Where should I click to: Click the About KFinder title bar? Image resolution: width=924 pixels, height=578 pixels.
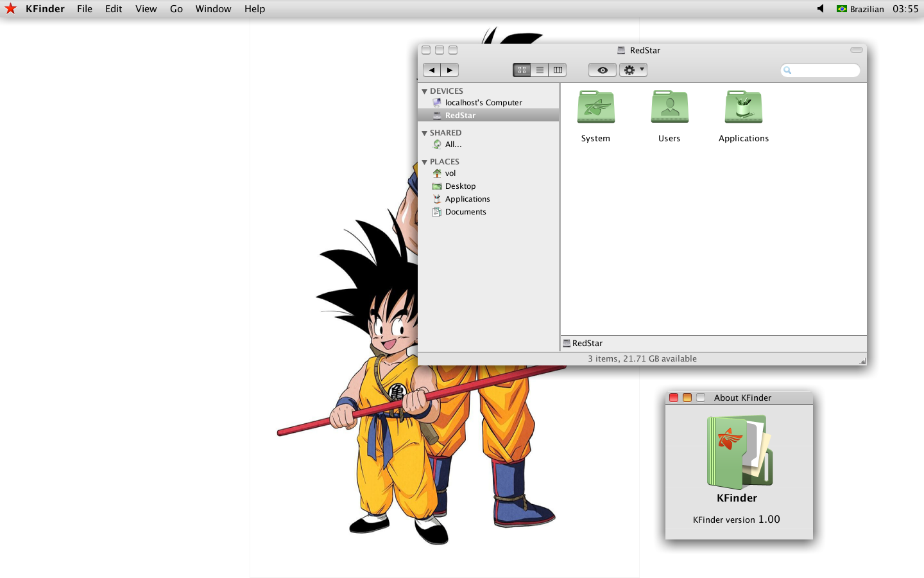[x=739, y=398]
